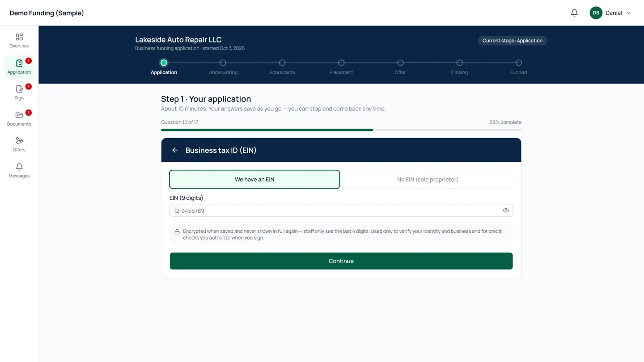This screenshot has width=644, height=362.
Task: Click the red alert badge on Documents
Action: coord(28,113)
